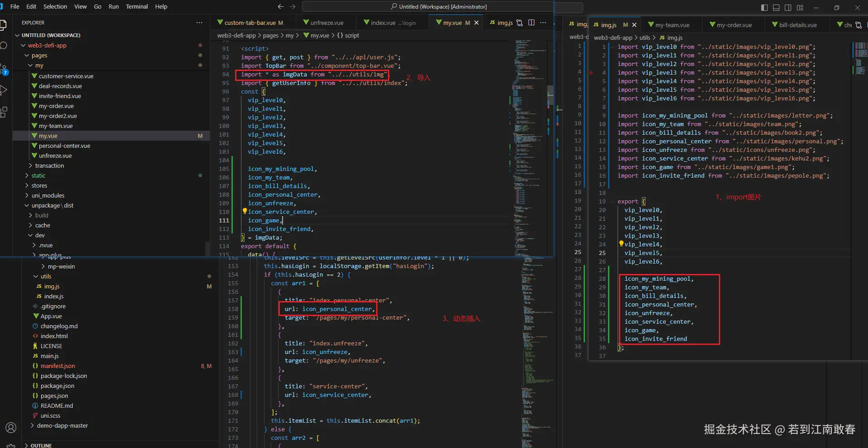Split the my.vue editor to the right
The height and width of the screenshot is (448, 868).
pos(531,23)
